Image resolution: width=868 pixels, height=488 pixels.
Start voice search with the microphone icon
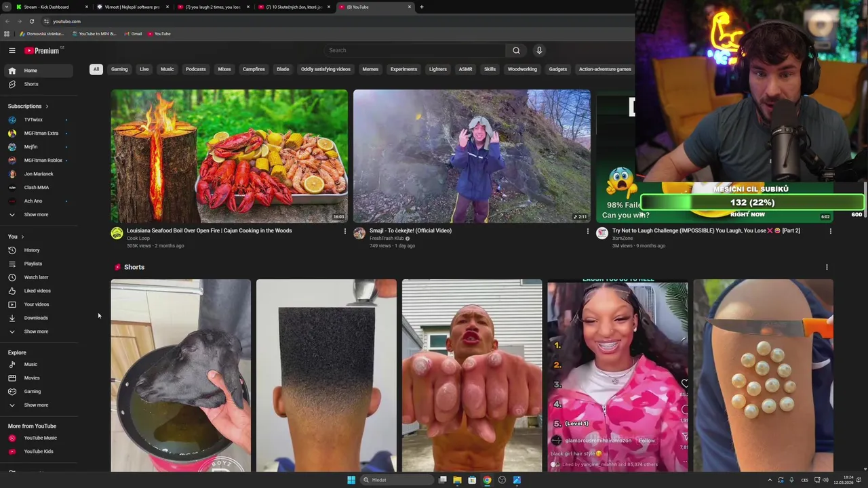pos(539,50)
